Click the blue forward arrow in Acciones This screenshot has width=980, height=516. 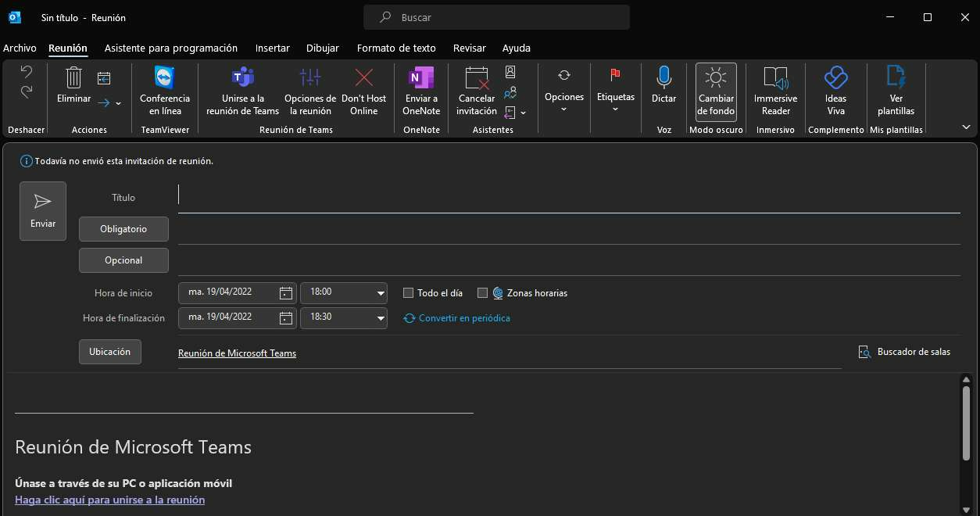pyautogui.click(x=104, y=102)
